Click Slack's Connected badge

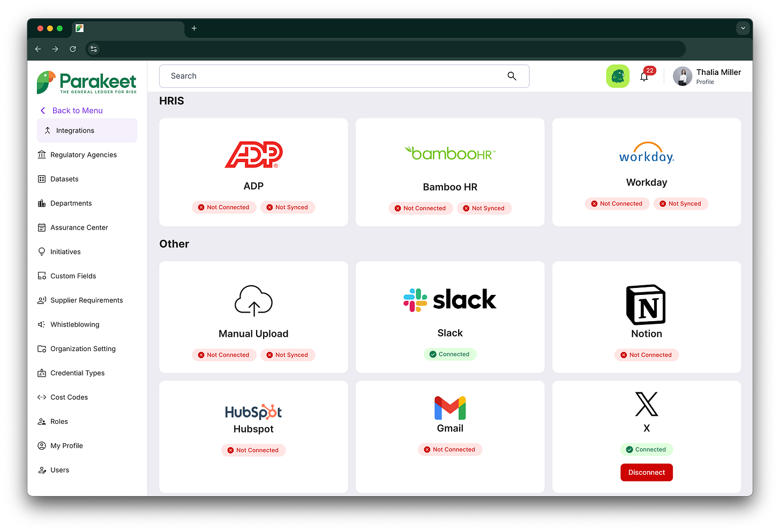450,354
